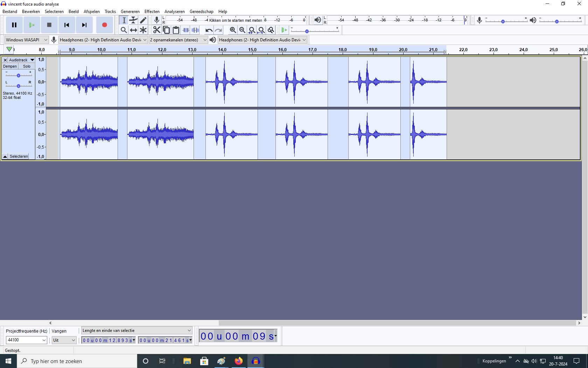Open Firefox from the taskbar
588x368 pixels.
tap(238, 361)
